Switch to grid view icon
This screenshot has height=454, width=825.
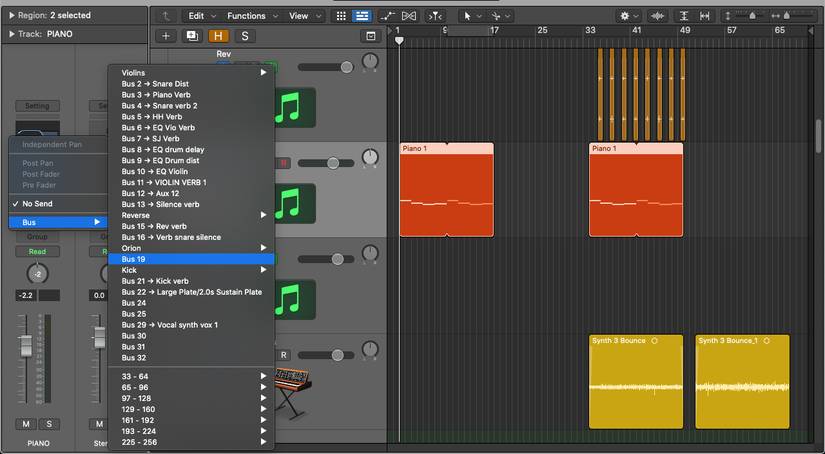341,16
